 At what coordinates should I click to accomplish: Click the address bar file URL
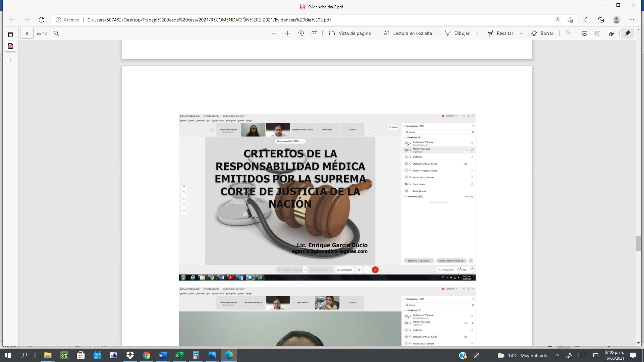[x=209, y=20]
